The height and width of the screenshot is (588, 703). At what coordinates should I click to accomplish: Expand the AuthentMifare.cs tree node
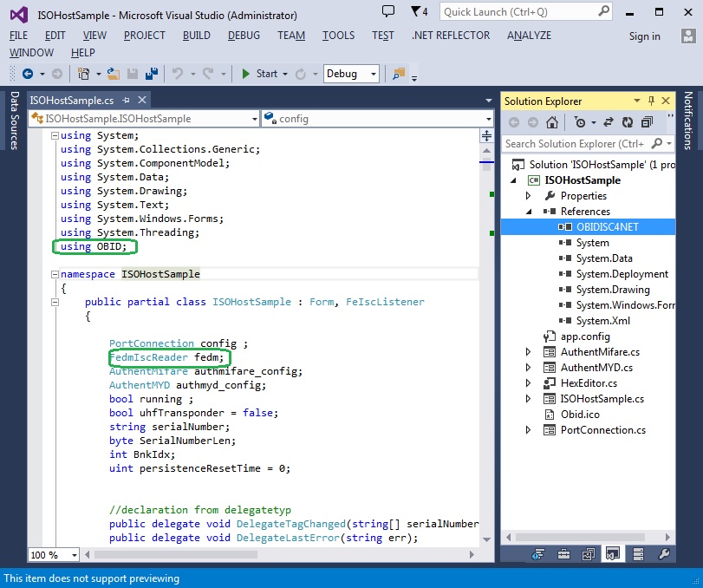click(529, 352)
